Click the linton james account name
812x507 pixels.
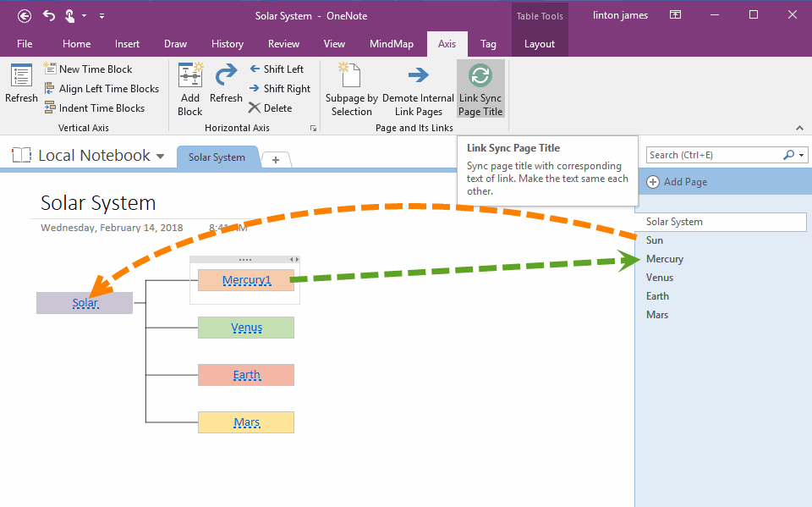(620, 15)
